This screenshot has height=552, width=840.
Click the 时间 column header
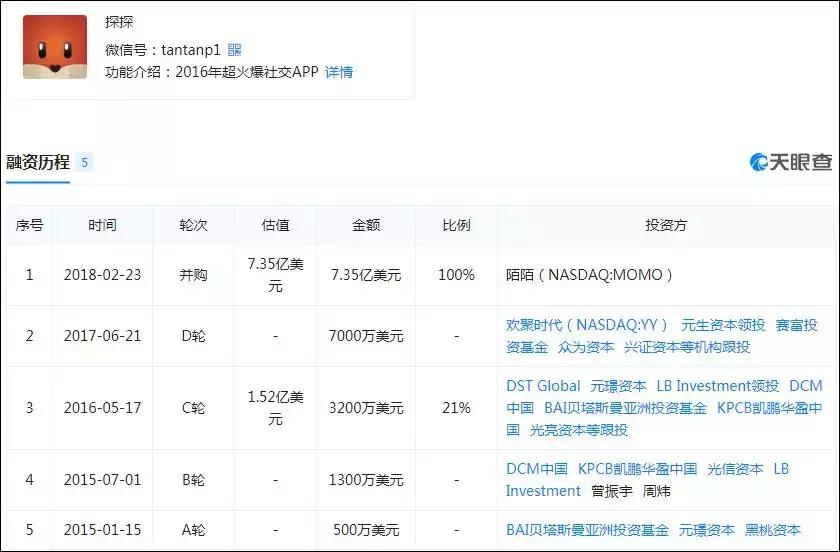[x=102, y=225]
